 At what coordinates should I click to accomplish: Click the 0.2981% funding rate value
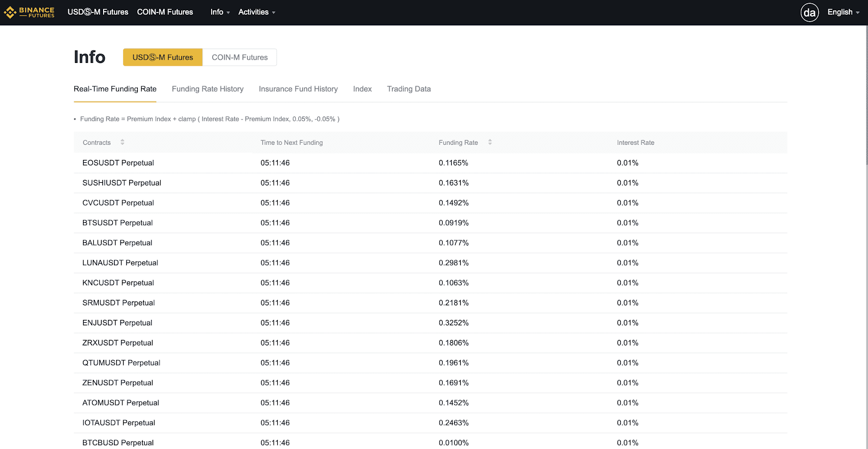pyautogui.click(x=454, y=263)
